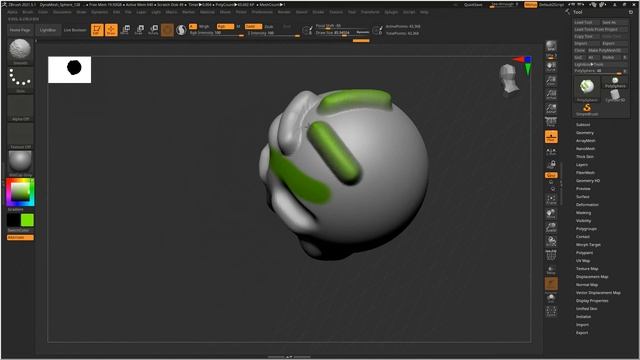Click the Scroll document icon

click(551, 67)
